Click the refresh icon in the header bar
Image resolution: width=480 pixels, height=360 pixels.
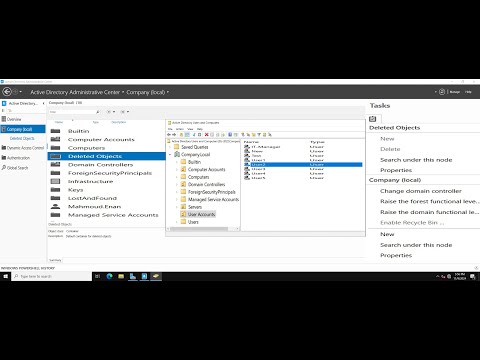click(442, 92)
